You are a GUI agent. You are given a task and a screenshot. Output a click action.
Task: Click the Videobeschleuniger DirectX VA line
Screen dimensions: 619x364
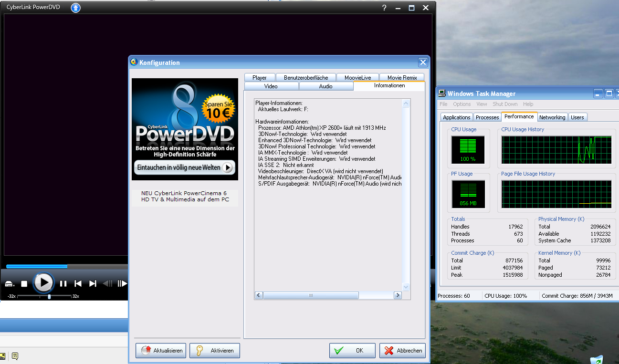coord(321,171)
